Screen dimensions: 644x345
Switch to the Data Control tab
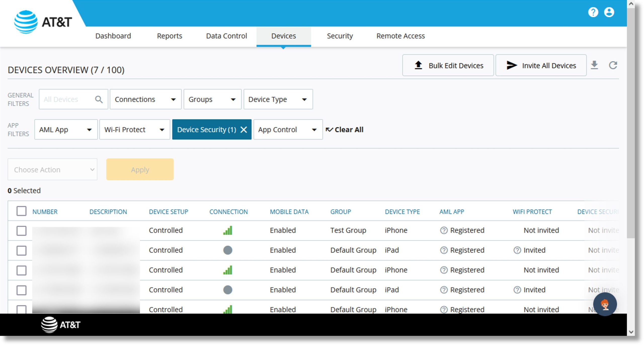(226, 36)
